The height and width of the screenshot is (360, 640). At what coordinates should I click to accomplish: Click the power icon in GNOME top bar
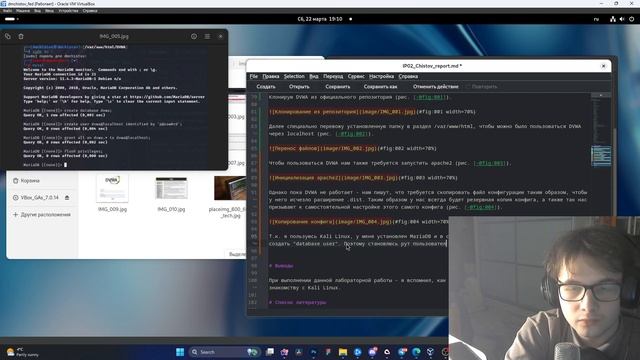pos(631,19)
